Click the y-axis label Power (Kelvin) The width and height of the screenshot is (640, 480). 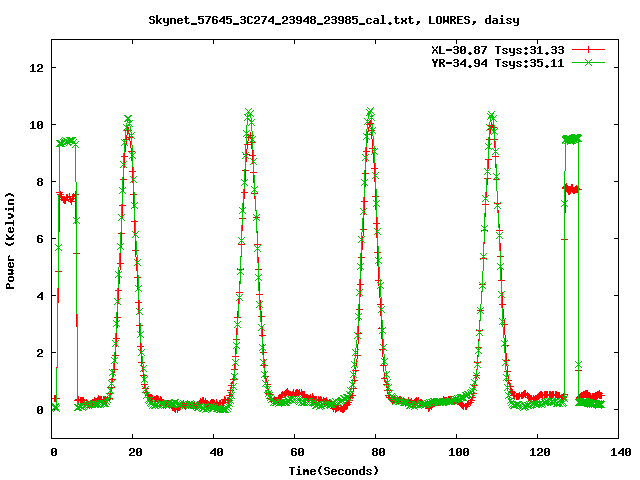10,241
